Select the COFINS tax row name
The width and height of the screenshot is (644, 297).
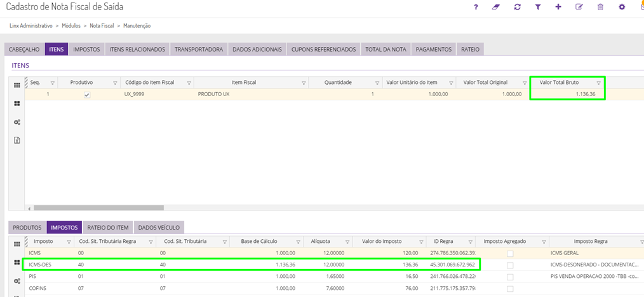(x=37, y=288)
